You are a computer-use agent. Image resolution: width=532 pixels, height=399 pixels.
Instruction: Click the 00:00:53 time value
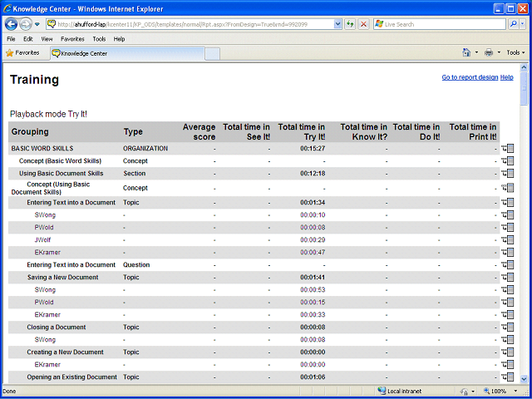pyautogui.click(x=313, y=290)
